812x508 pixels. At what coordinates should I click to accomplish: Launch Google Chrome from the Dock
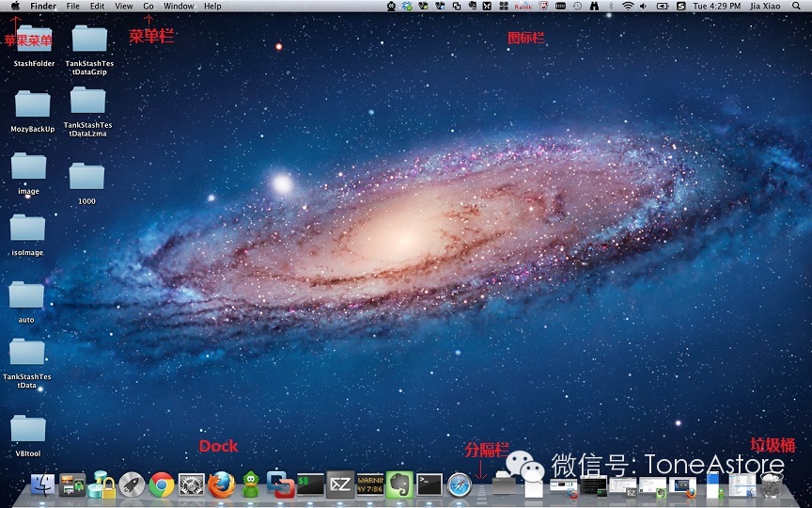click(162, 484)
